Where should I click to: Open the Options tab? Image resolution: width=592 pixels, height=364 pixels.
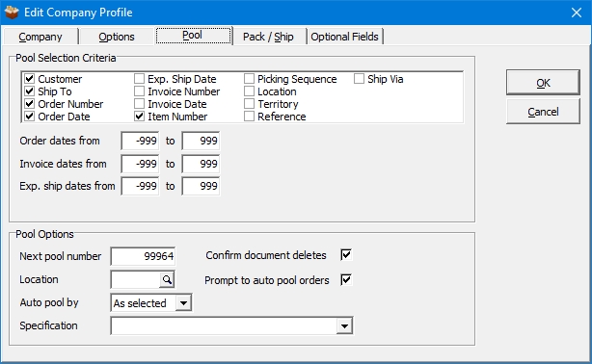point(117,37)
